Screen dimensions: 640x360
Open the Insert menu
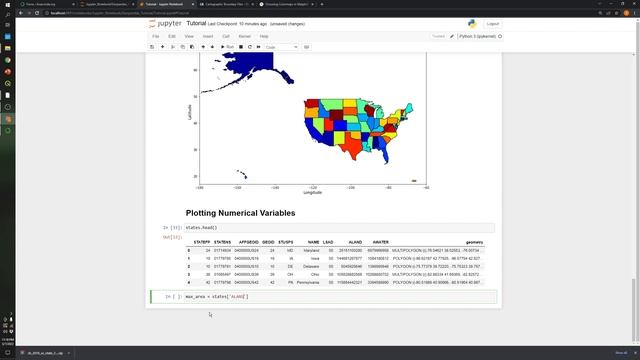click(208, 36)
